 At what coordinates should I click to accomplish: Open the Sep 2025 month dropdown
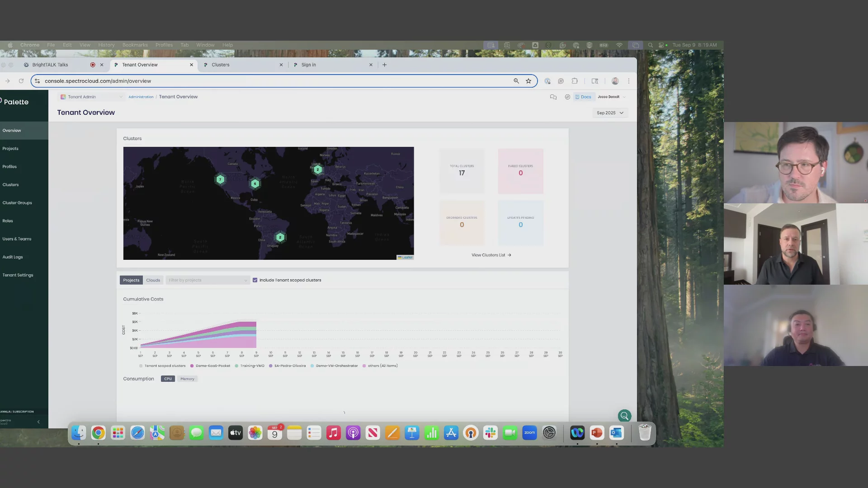610,113
